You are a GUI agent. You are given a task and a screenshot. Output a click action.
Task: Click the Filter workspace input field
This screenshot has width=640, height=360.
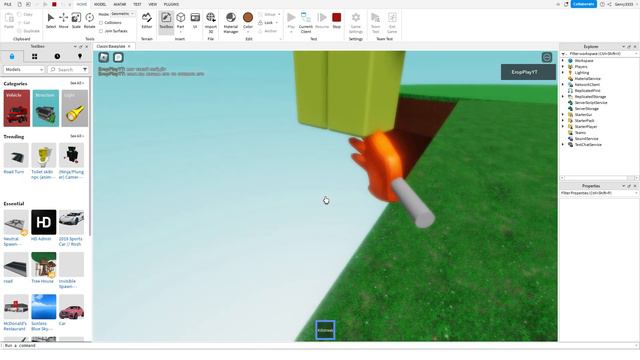pos(598,54)
